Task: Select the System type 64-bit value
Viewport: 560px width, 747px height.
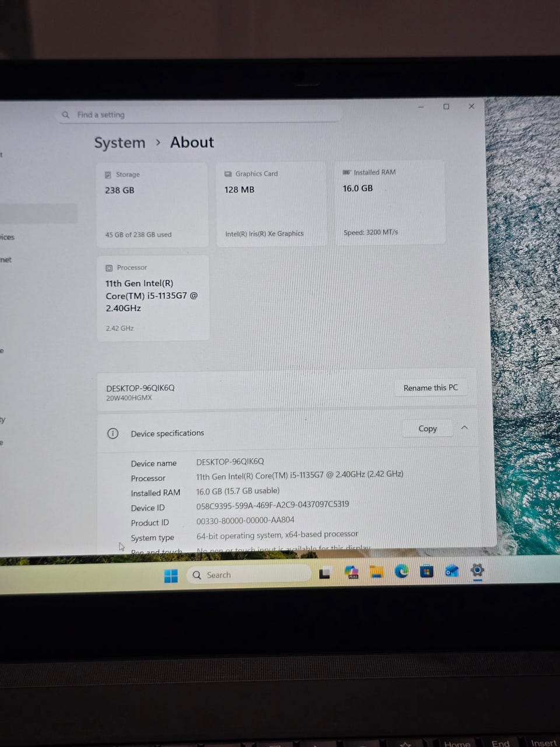Action: click(x=277, y=535)
